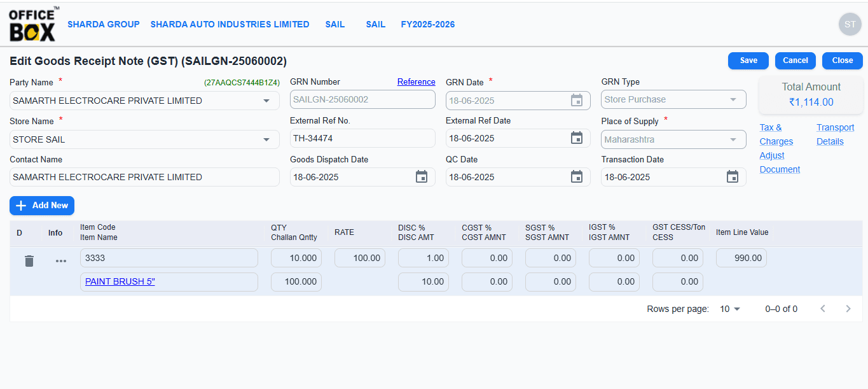Screen dimensions: 868x389
Task: Edit the QTY 10.000 field
Action: [296, 258]
